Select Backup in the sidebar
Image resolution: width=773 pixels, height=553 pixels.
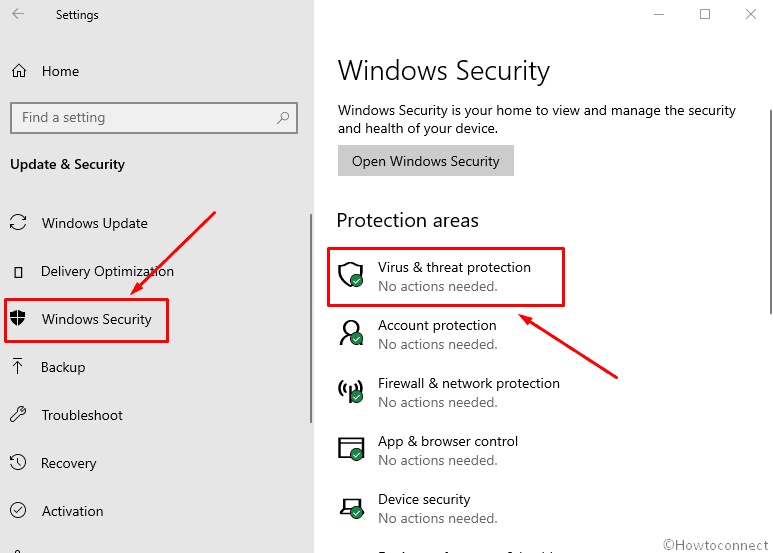click(x=63, y=367)
